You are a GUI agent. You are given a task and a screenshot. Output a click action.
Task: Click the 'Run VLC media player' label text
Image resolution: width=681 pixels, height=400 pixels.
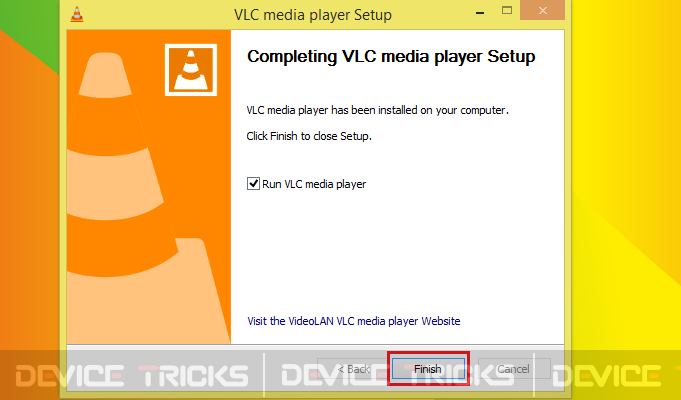point(314,184)
